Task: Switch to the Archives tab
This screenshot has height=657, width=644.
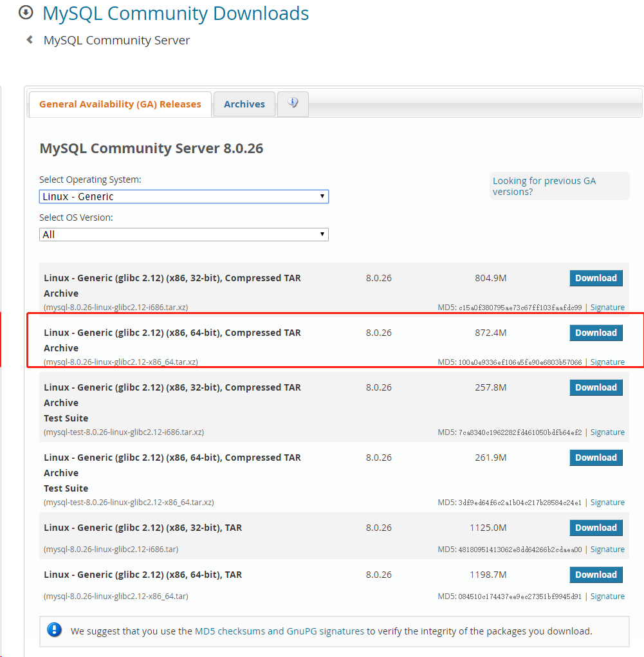Action: [x=244, y=104]
